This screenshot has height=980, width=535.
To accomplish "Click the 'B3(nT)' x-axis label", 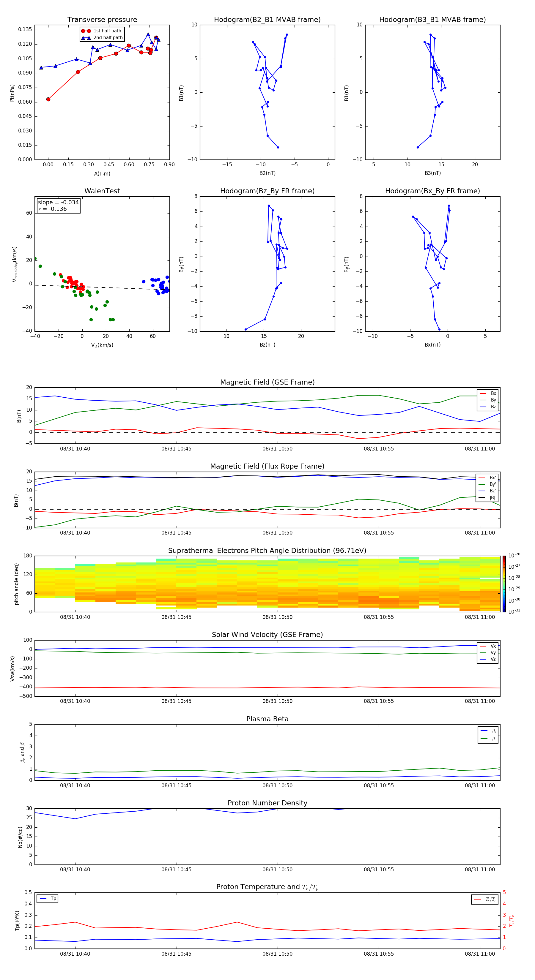I will tap(432, 173).
